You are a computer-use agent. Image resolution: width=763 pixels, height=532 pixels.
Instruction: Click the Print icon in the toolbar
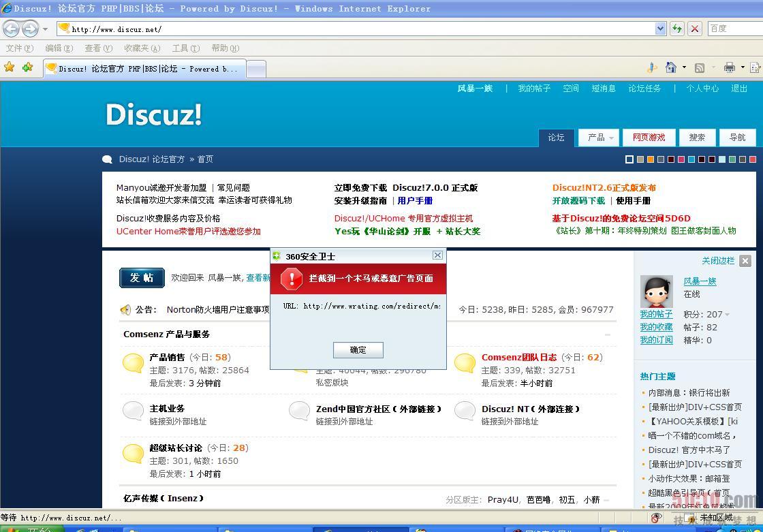pos(730,67)
